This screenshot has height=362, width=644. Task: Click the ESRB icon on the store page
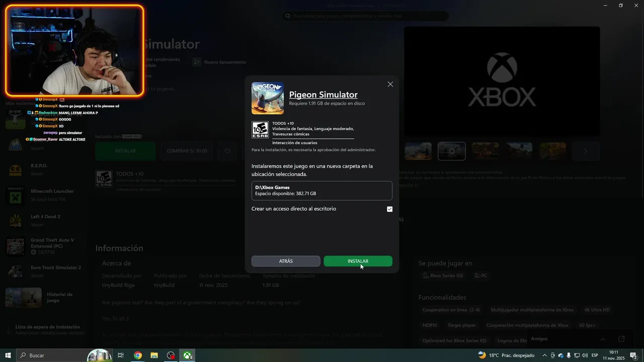[104, 179]
